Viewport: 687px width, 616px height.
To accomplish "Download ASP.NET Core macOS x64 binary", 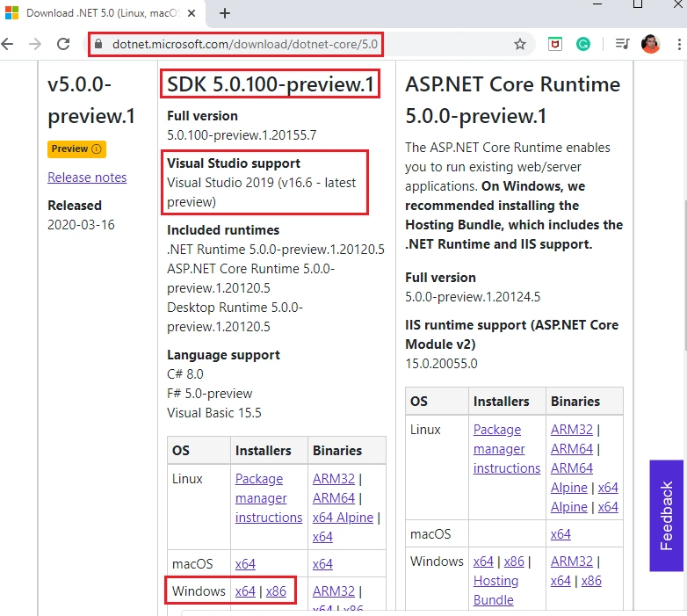I will click(x=560, y=534).
